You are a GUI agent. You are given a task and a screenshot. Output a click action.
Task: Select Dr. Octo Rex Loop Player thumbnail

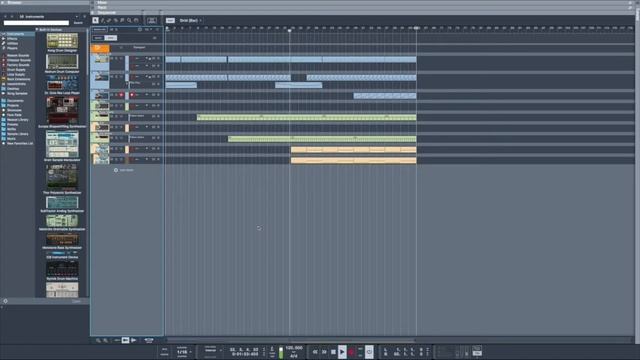point(62,83)
